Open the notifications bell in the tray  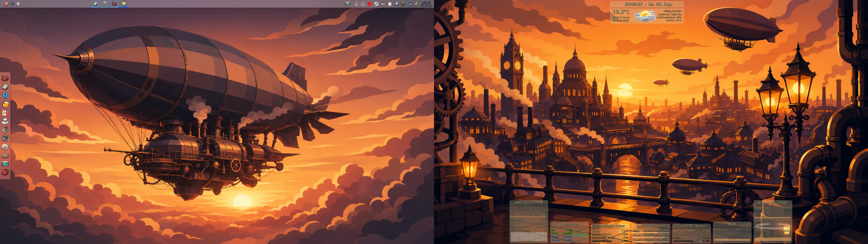pyautogui.click(x=356, y=4)
